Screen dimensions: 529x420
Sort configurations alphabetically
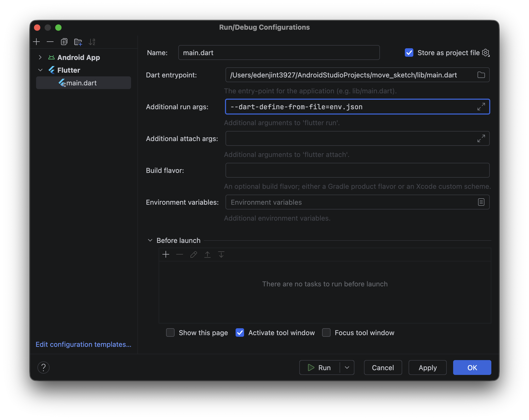click(92, 42)
